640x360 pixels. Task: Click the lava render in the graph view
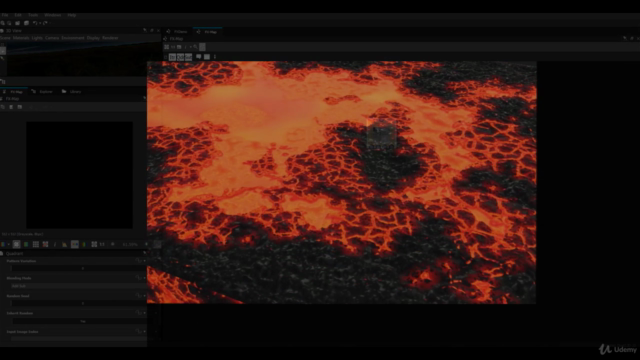[x=342, y=182]
